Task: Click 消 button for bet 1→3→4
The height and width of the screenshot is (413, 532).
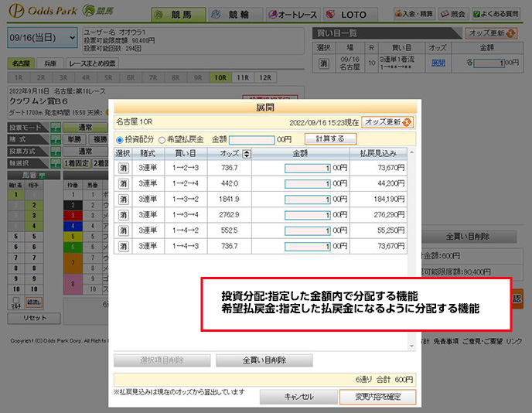Action: click(124, 215)
